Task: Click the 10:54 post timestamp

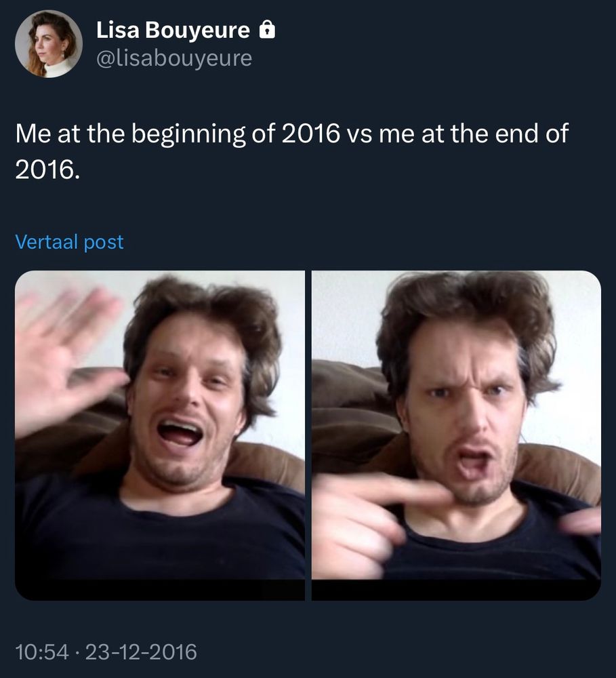Action: tap(42, 652)
